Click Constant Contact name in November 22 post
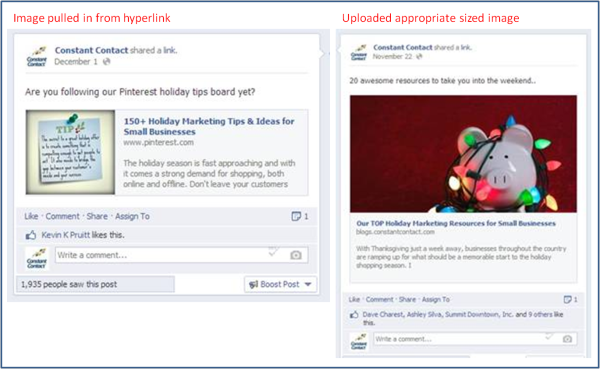The width and height of the screenshot is (600, 369). [403, 47]
